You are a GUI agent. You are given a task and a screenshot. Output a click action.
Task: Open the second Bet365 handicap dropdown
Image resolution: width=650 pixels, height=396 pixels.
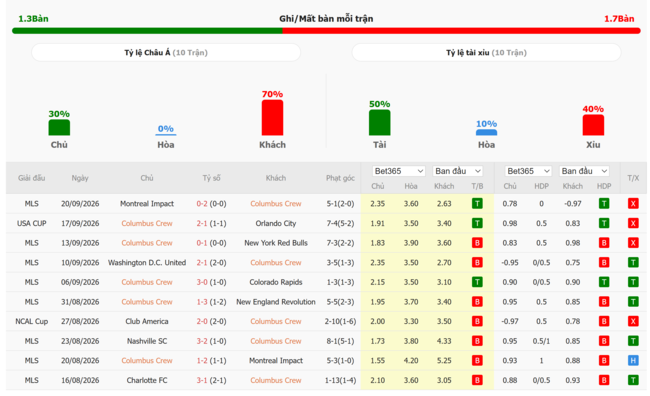pyautogui.click(x=528, y=171)
